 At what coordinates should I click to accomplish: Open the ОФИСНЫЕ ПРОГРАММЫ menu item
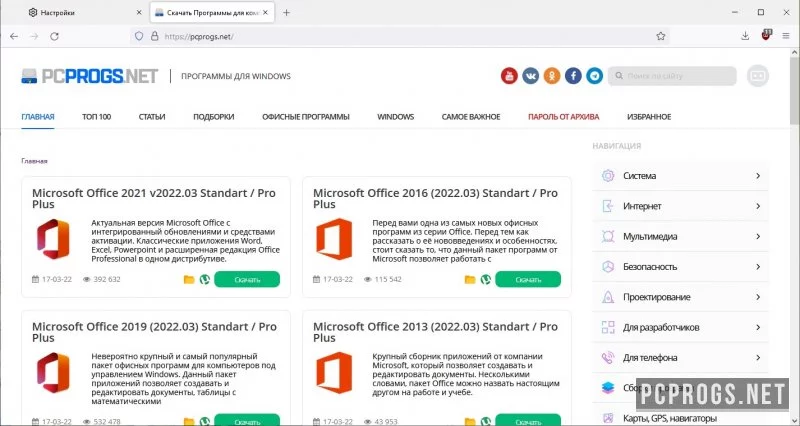click(306, 117)
